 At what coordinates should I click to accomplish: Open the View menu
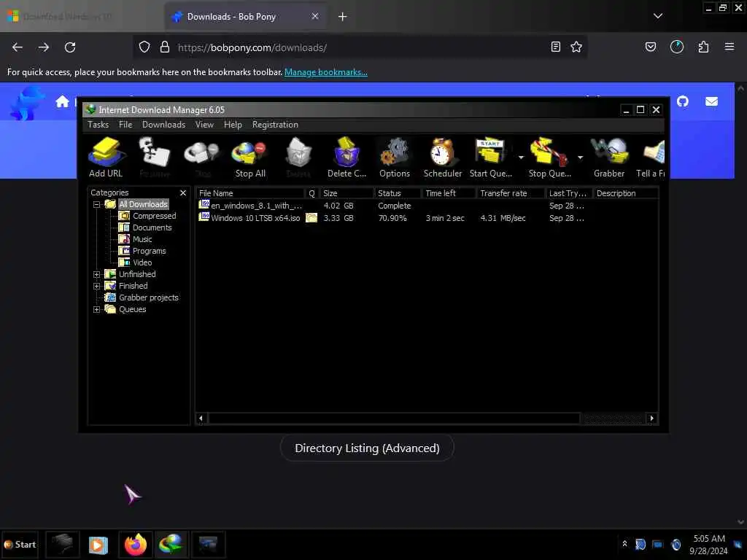pyautogui.click(x=204, y=124)
